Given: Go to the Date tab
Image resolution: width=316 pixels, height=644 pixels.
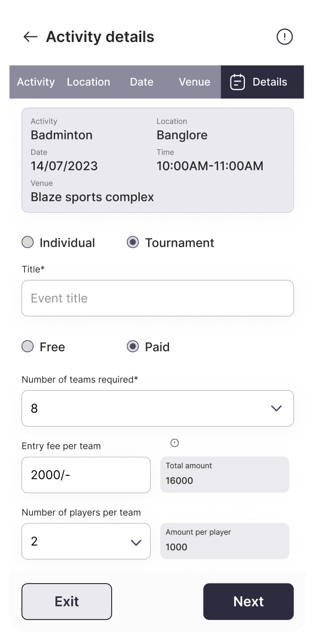Looking at the screenshot, I should coord(141,82).
